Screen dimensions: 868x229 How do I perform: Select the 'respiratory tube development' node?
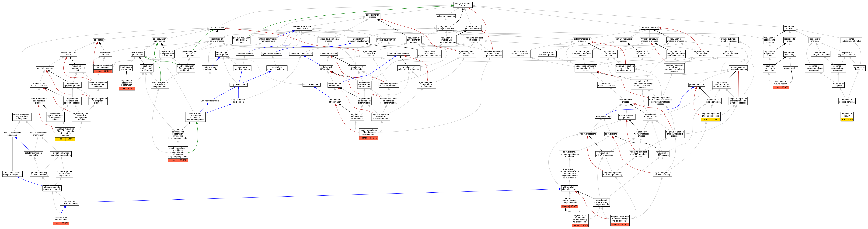[x=242, y=68]
